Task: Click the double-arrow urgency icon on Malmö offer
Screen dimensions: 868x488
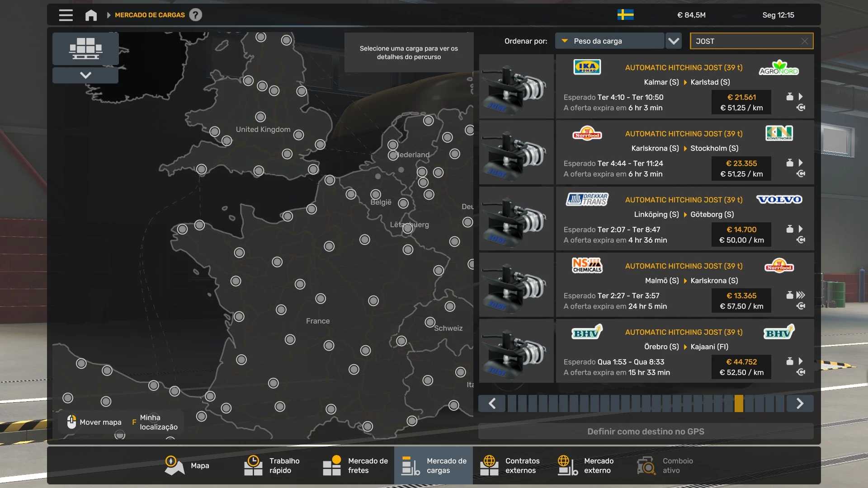Action: click(x=801, y=295)
